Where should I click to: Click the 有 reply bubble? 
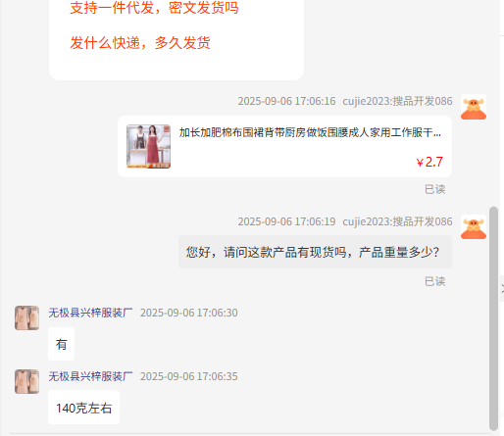[61, 344]
